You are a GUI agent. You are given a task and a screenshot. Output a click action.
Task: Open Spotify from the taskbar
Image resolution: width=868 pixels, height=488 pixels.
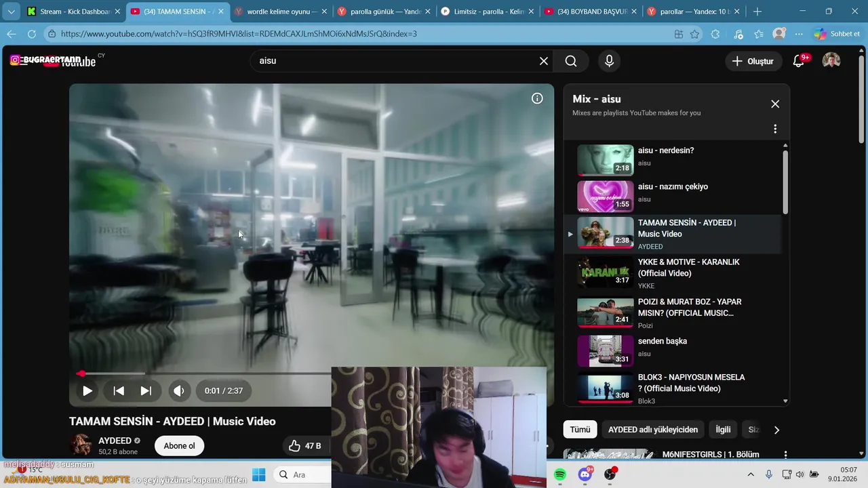pyautogui.click(x=560, y=475)
